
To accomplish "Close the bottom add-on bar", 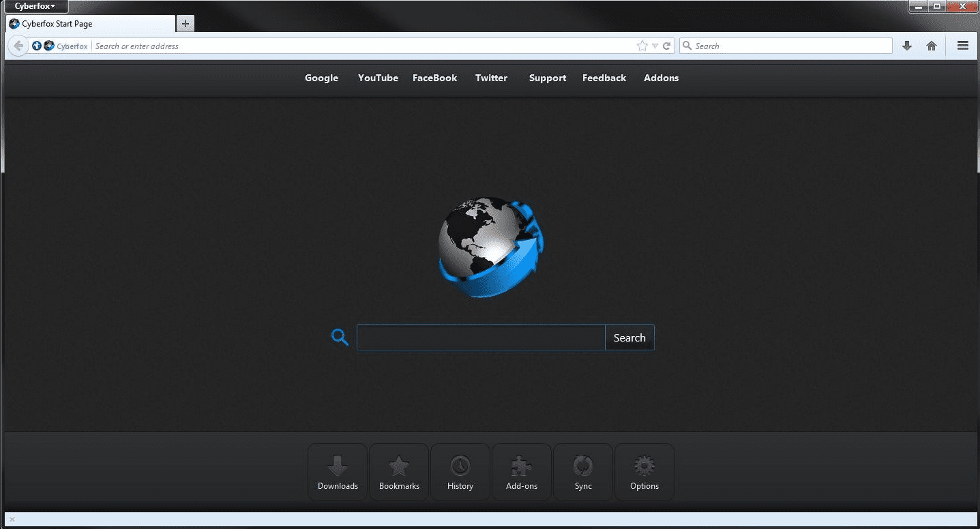I will [x=12, y=519].
